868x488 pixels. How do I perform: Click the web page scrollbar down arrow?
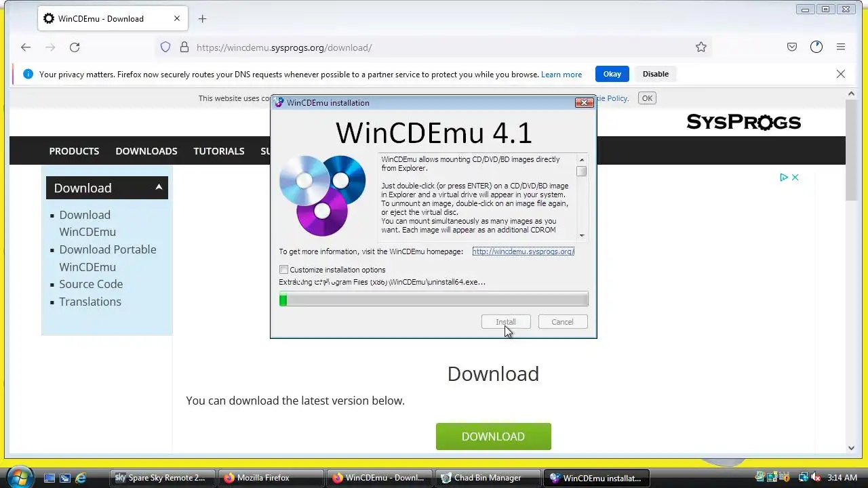point(852,448)
